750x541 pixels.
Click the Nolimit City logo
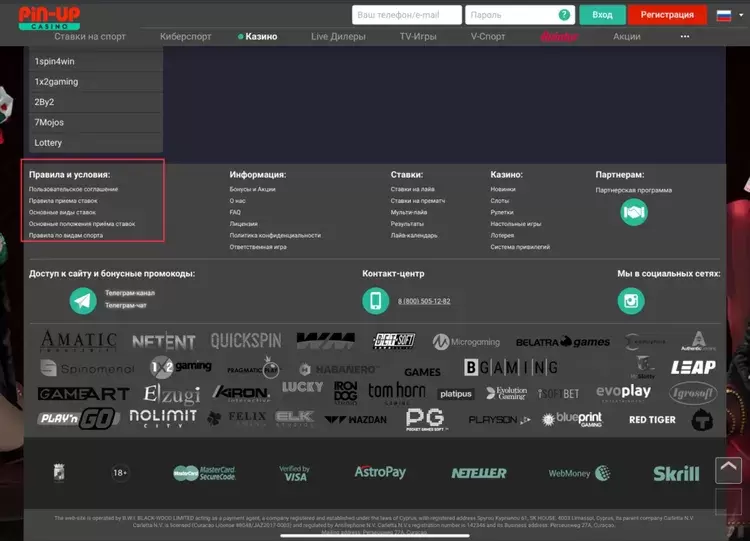pyautogui.click(x=163, y=419)
